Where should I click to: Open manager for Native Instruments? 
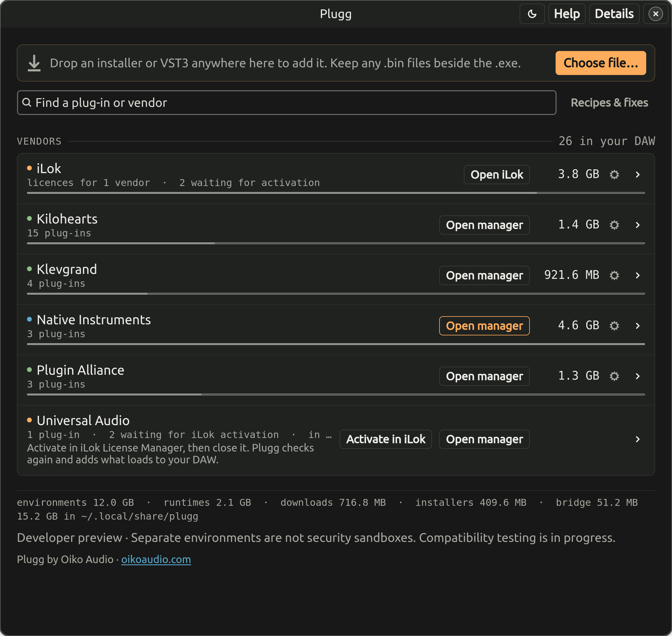click(484, 326)
